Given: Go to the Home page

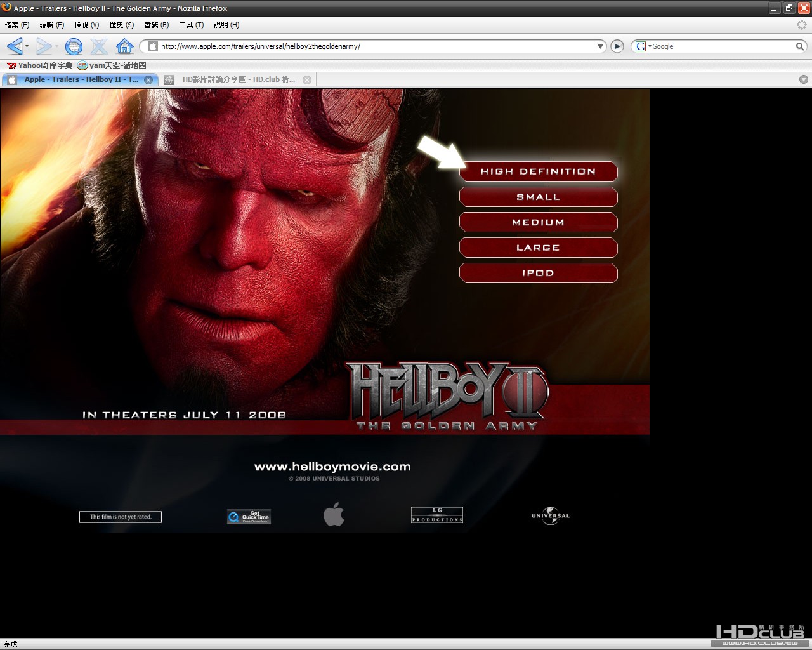Looking at the screenshot, I should tap(124, 46).
